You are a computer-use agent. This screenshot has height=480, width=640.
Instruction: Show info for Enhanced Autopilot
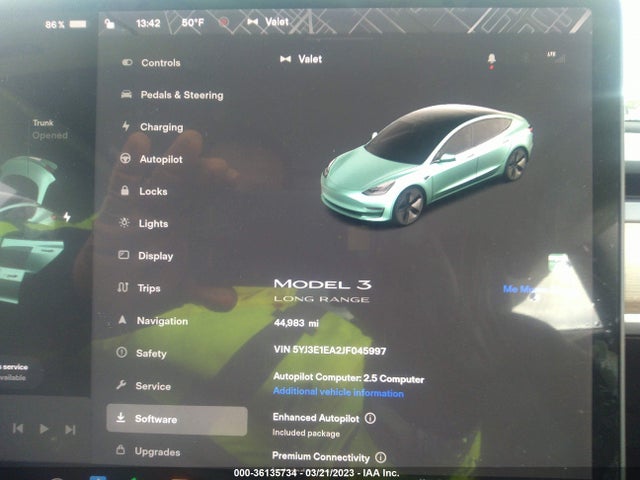(370, 418)
